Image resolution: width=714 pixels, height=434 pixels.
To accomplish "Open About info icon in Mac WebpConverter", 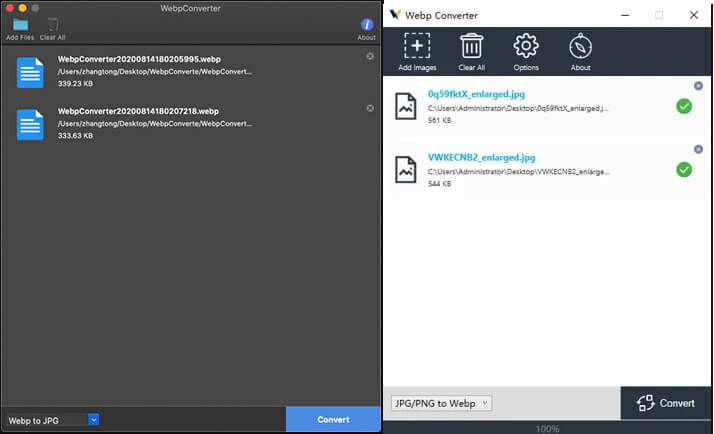I will pyautogui.click(x=366, y=25).
